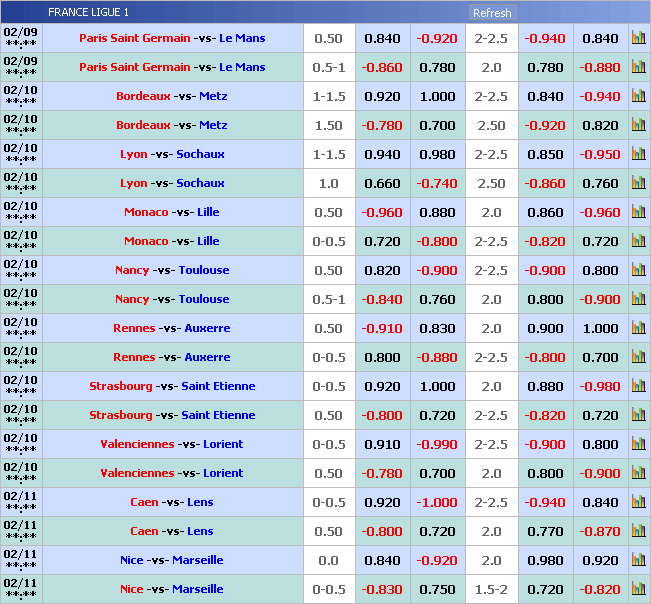View chart icon for Lyon vs Sochaux 1.0 handicap row
Screen dimensions: 651x604
(x=638, y=183)
